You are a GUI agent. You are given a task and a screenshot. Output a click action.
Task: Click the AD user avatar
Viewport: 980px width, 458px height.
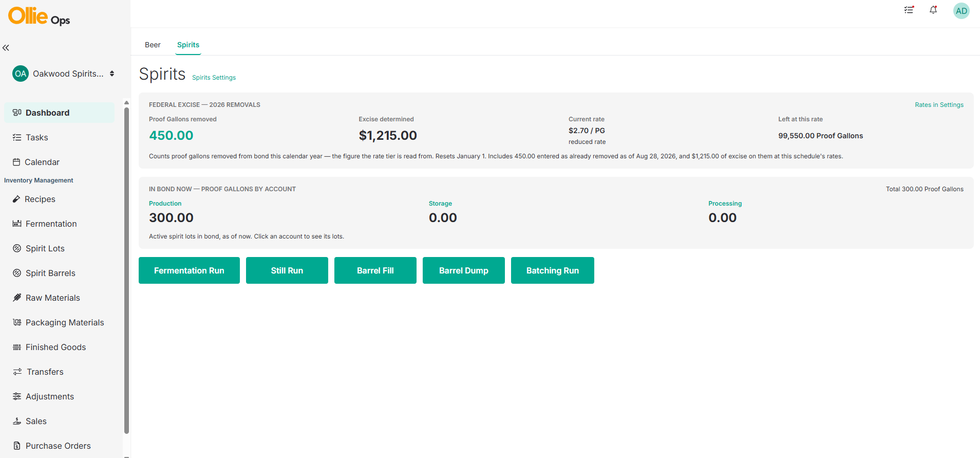pos(961,11)
